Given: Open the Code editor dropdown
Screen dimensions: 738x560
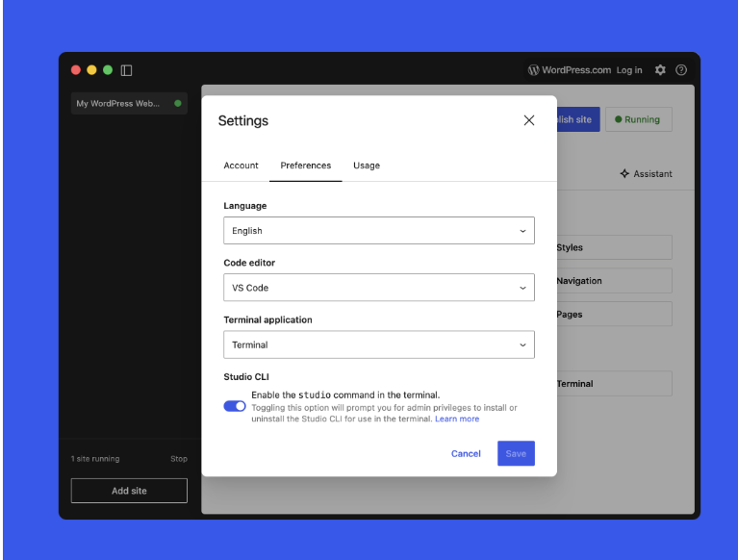Looking at the screenshot, I should 378,288.
